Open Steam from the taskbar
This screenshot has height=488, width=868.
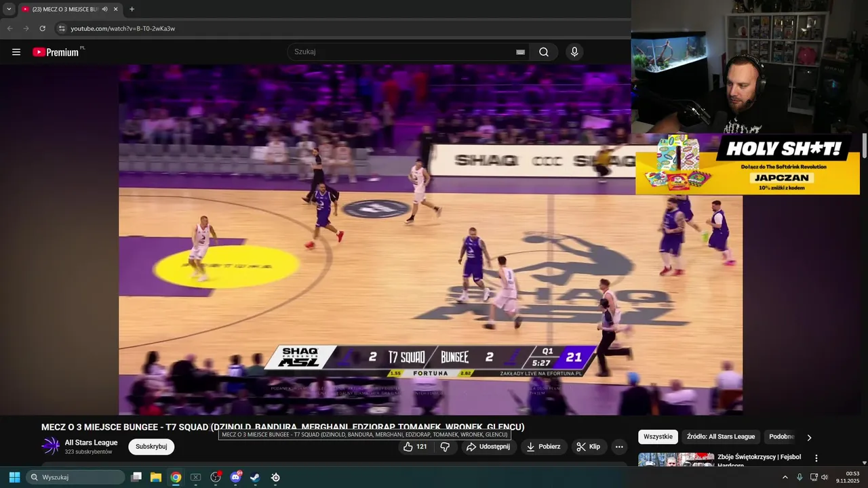click(x=255, y=477)
